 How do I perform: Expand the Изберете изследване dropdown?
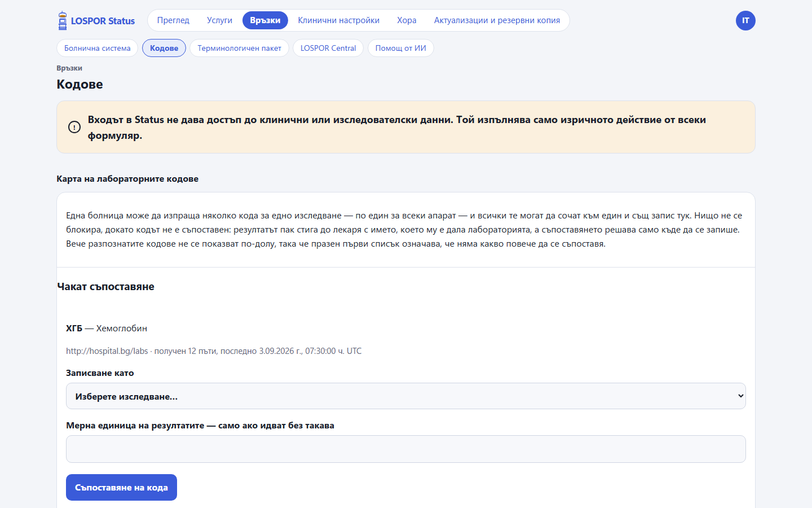406,396
